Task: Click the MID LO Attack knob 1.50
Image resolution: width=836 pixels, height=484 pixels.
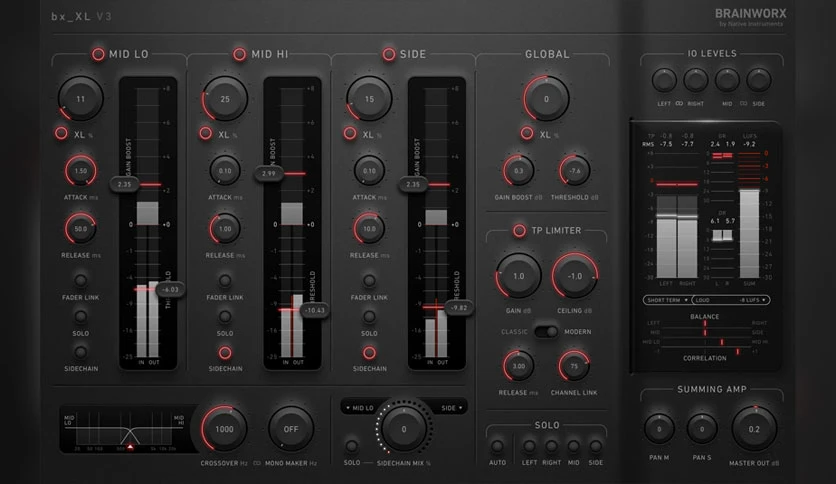Action: pyautogui.click(x=81, y=171)
